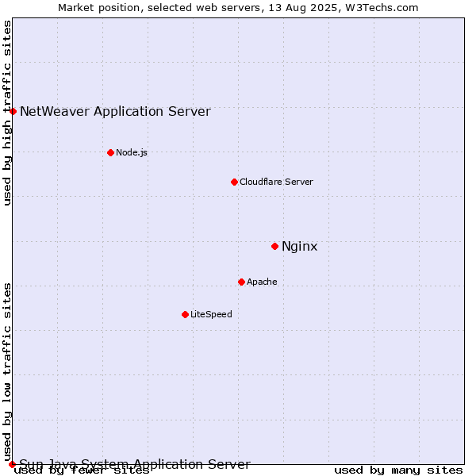Click 'used by high traffic sites' axis label
Viewport: 476px width, 476px height.
[7, 113]
